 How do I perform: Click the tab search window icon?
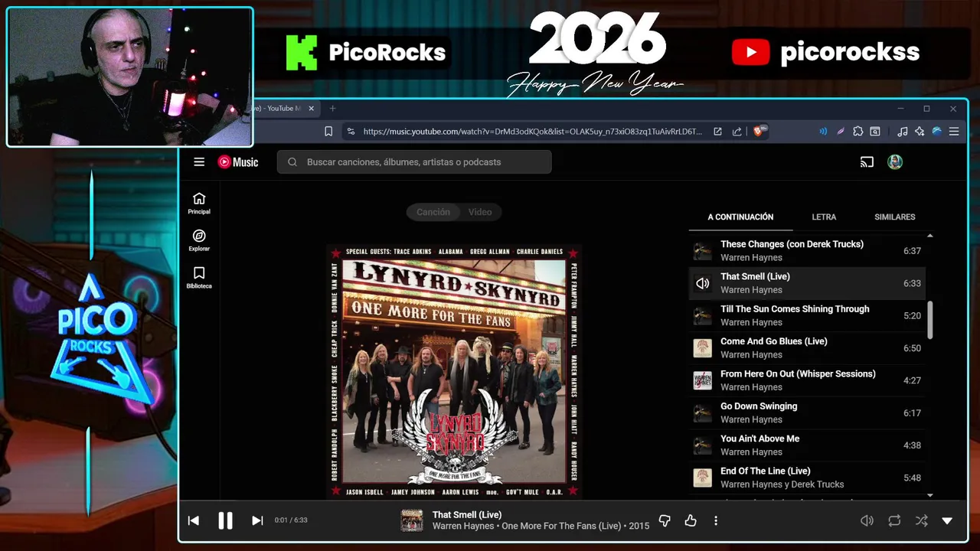click(x=875, y=132)
